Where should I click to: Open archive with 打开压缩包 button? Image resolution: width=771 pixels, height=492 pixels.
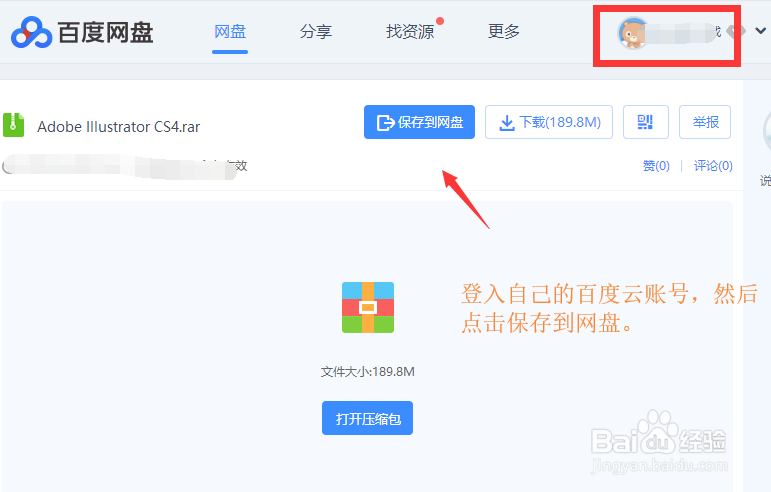point(367,418)
